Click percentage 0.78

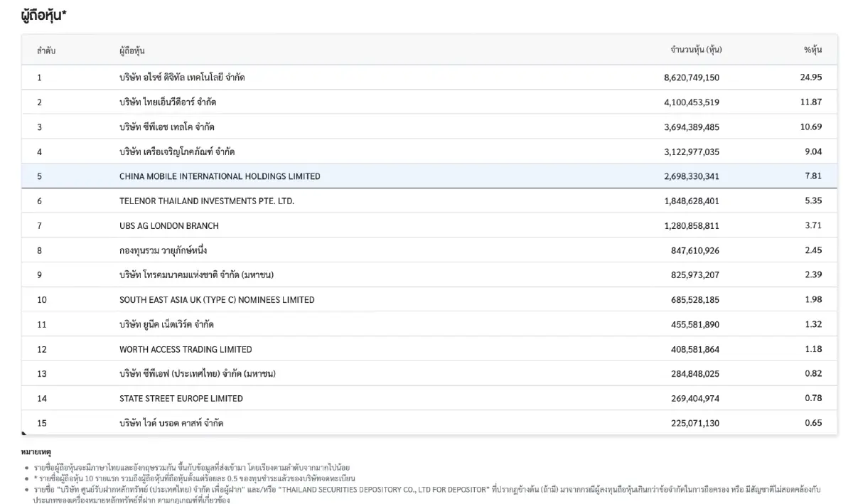pos(813,399)
